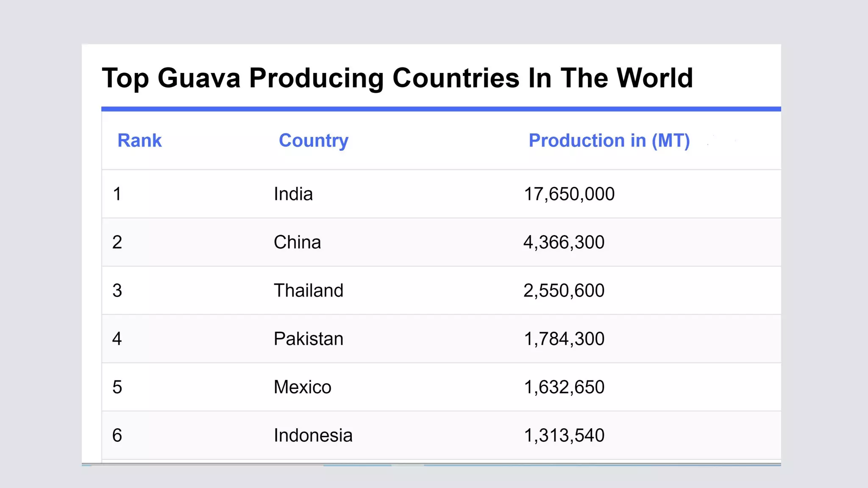Viewport: 868px width, 488px height.
Task: Click the Thailand country cell
Action: [308, 291]
